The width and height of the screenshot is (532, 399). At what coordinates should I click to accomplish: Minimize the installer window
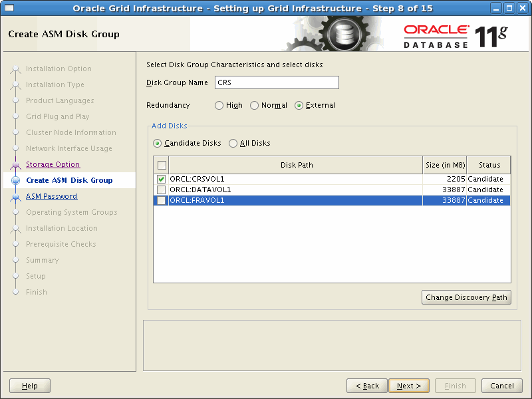point(496,8)
